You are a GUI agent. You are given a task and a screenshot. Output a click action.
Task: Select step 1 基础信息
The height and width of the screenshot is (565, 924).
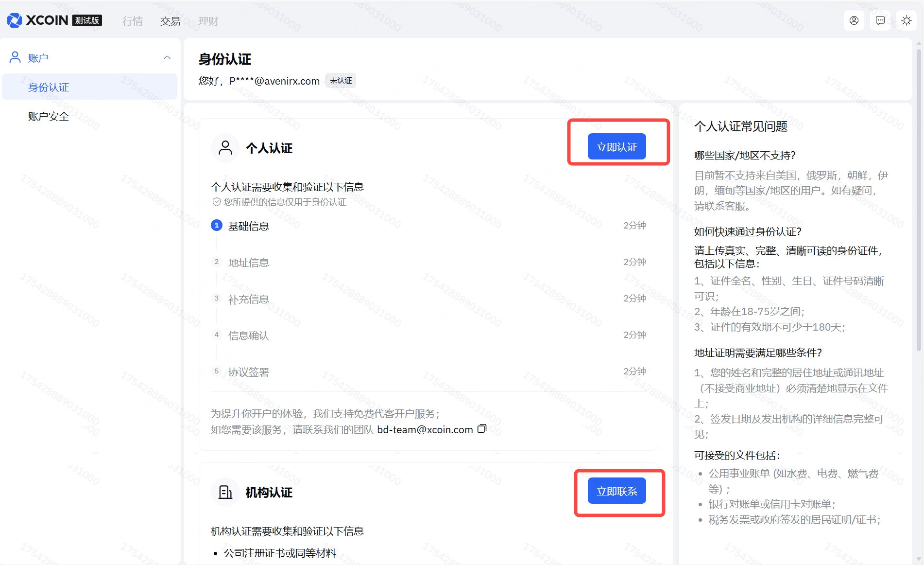pos(248,226)
